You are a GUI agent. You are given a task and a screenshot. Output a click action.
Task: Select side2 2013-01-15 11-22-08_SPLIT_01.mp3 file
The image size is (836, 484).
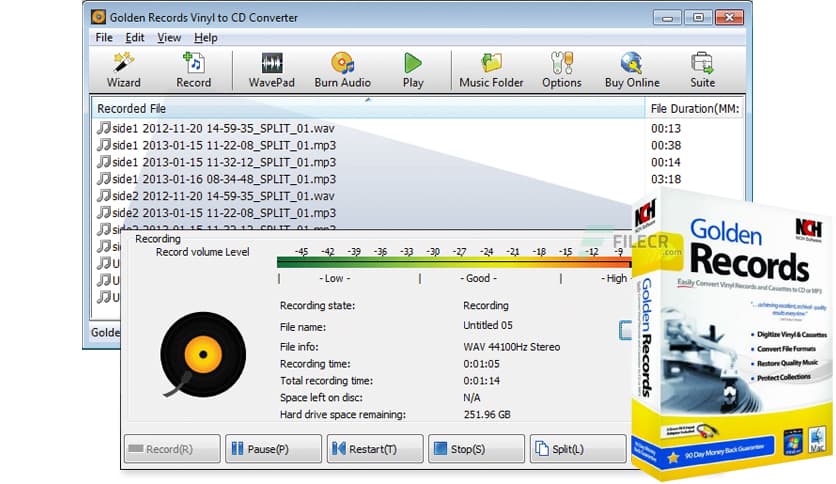(216, 213)
